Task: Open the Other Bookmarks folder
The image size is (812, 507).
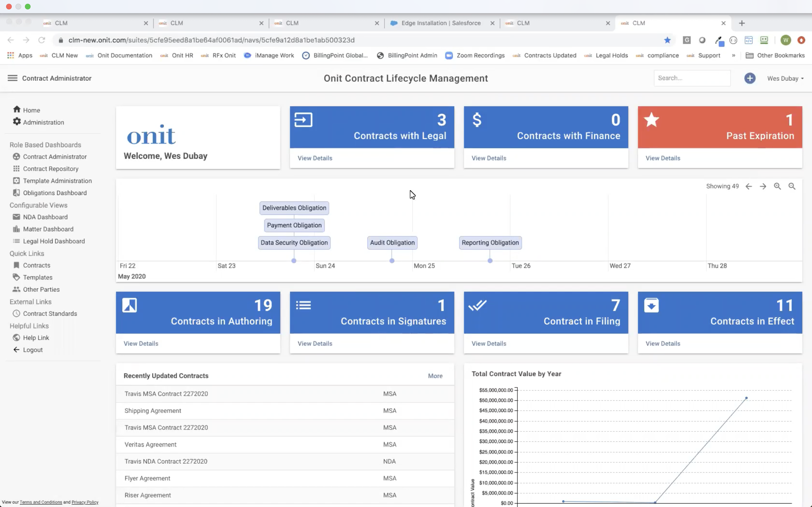Action: (x=775, y=55)
